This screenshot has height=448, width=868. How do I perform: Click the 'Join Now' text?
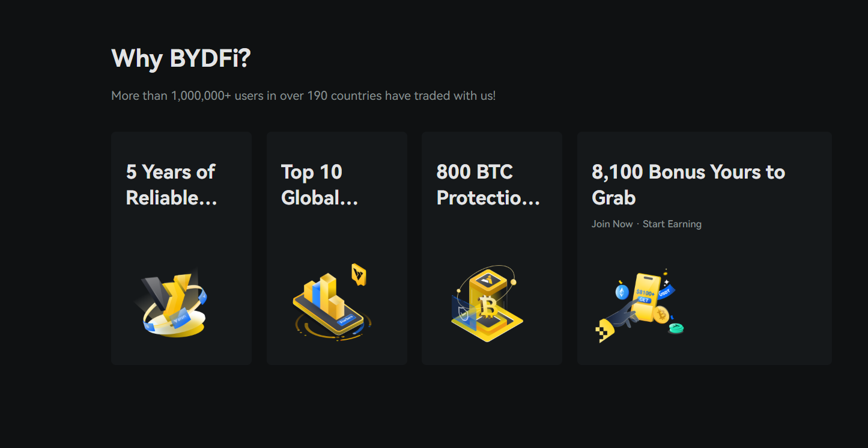coord(612,224)
